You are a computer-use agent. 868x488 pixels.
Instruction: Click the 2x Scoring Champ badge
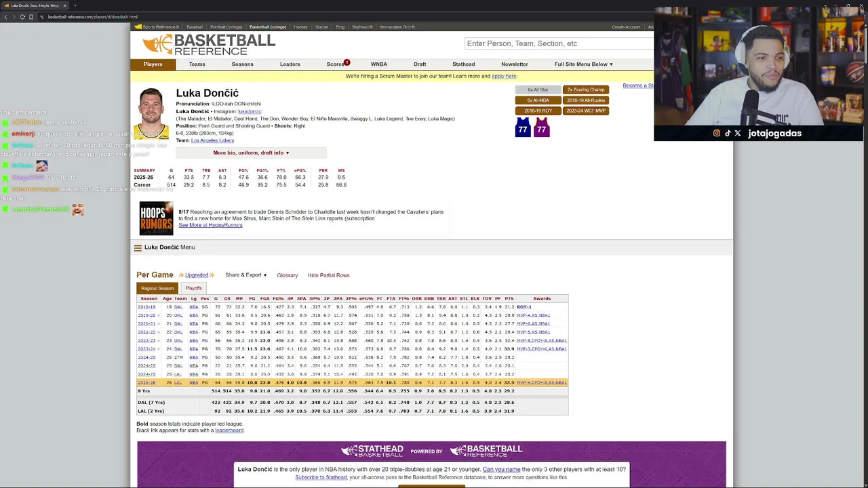click(586, 89)
